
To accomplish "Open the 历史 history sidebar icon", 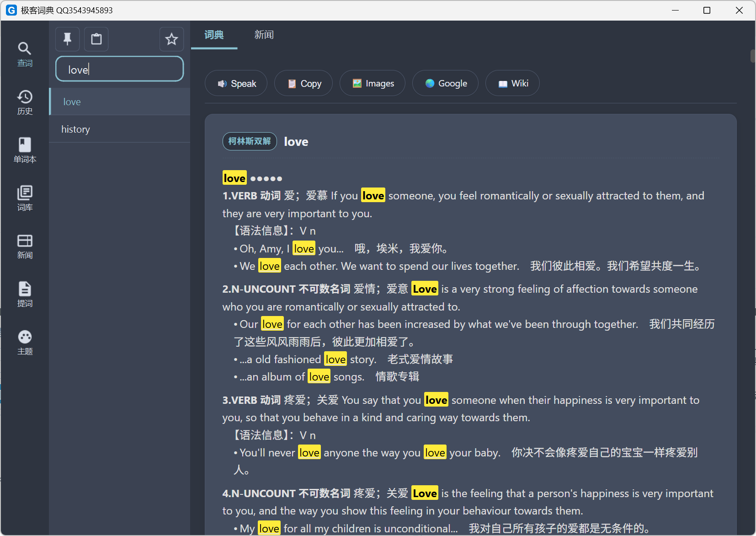I will coord(25,102).
